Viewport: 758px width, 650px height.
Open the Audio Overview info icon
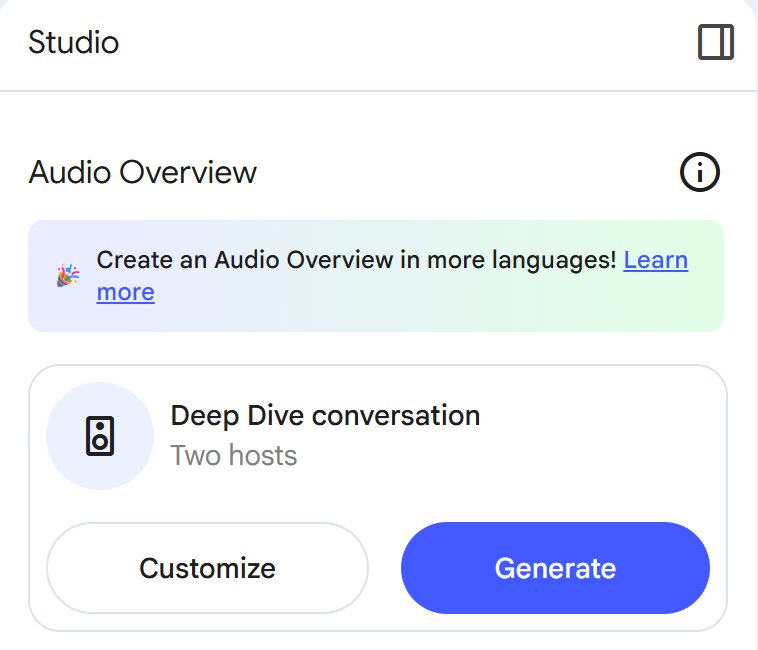[700, 172]
